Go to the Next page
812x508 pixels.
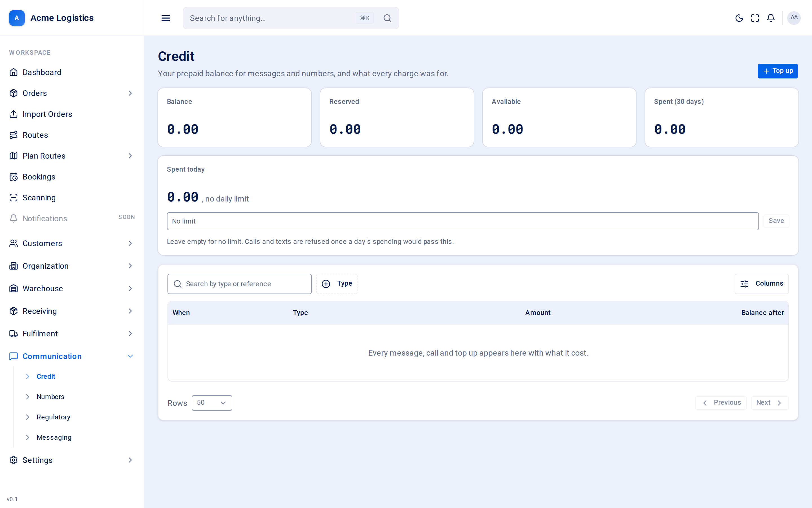[x=769, y=402]
